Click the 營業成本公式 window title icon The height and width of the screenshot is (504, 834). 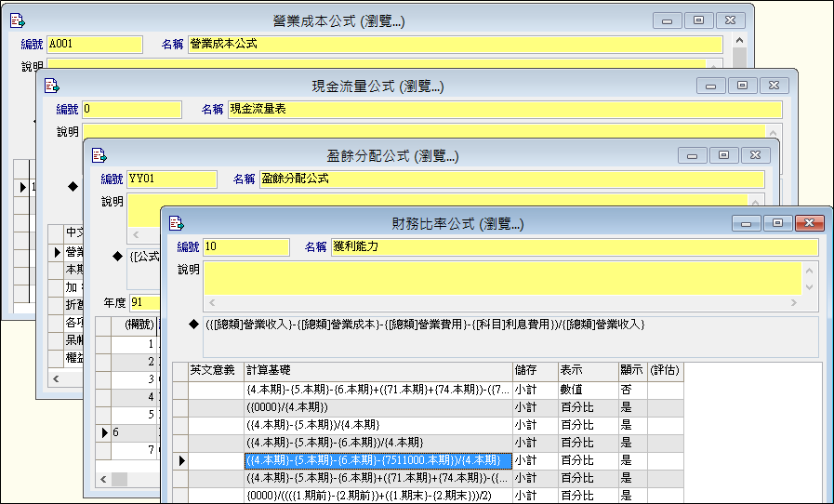(17, 20)
